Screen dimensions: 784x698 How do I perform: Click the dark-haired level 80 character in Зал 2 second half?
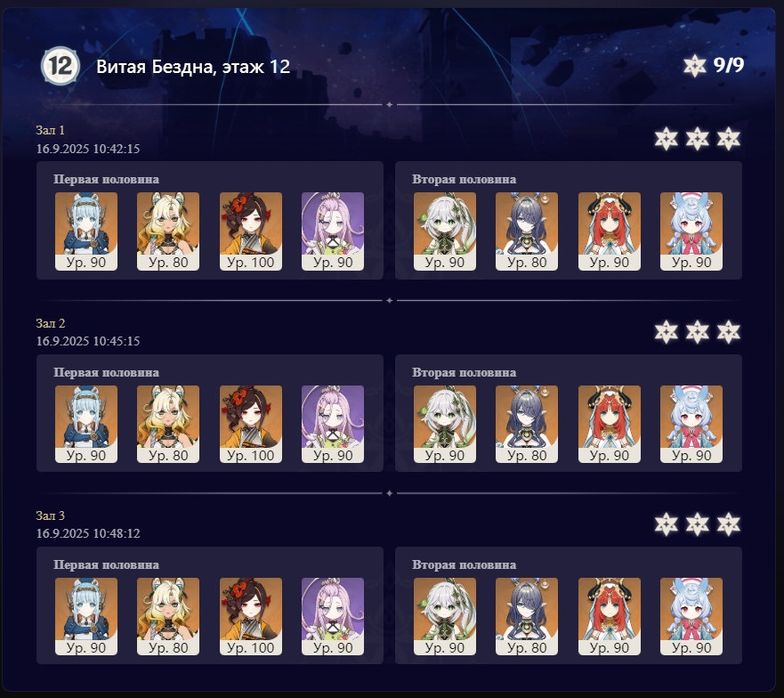[527, 424]
